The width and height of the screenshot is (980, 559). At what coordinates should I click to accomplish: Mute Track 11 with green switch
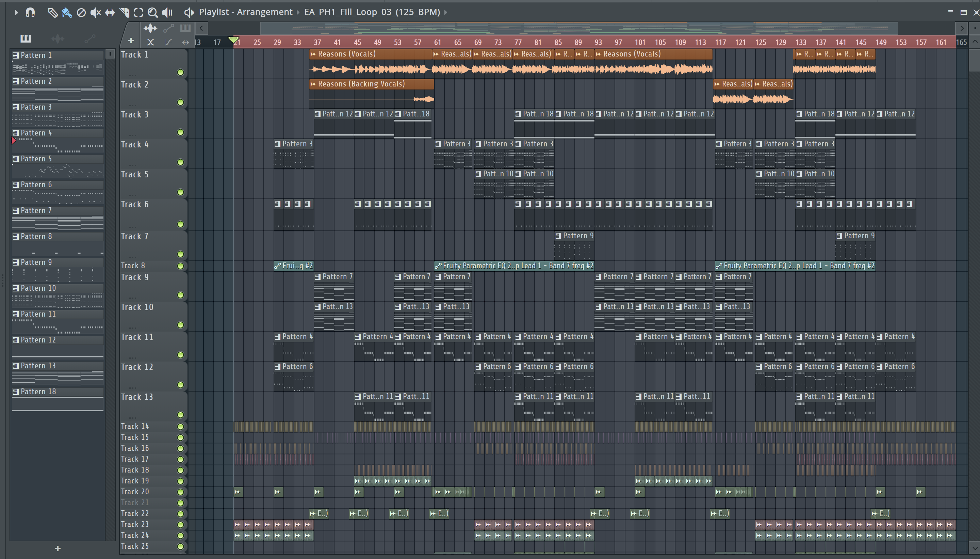[180, 355]
